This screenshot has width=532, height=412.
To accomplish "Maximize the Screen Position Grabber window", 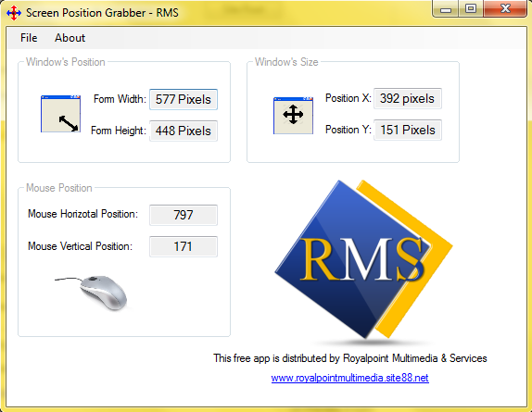I will 471,9.
